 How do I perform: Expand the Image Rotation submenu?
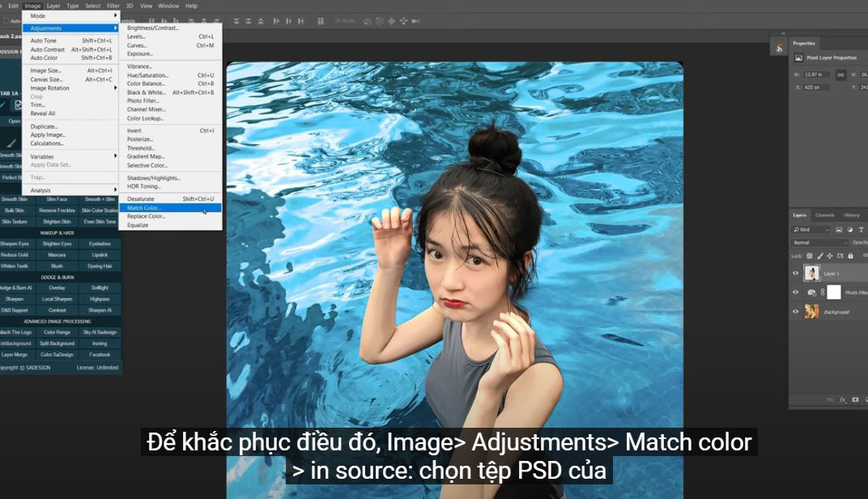point(70,88)
